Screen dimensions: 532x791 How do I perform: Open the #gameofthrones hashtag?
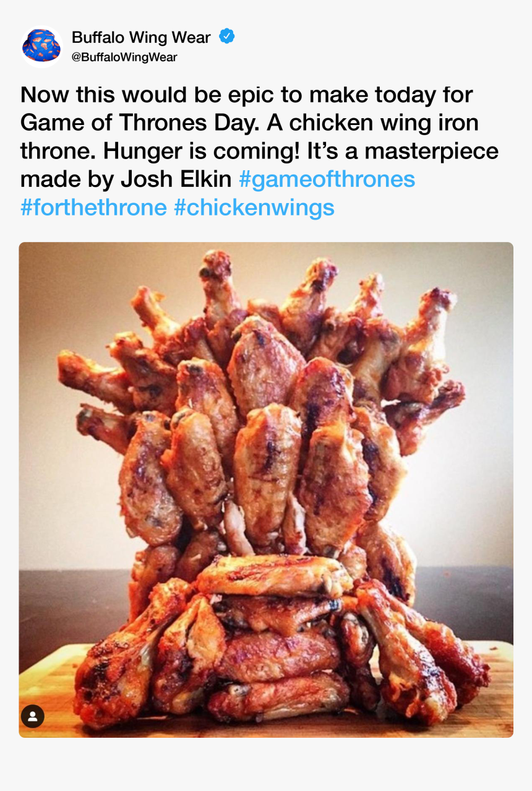(326, 179)
